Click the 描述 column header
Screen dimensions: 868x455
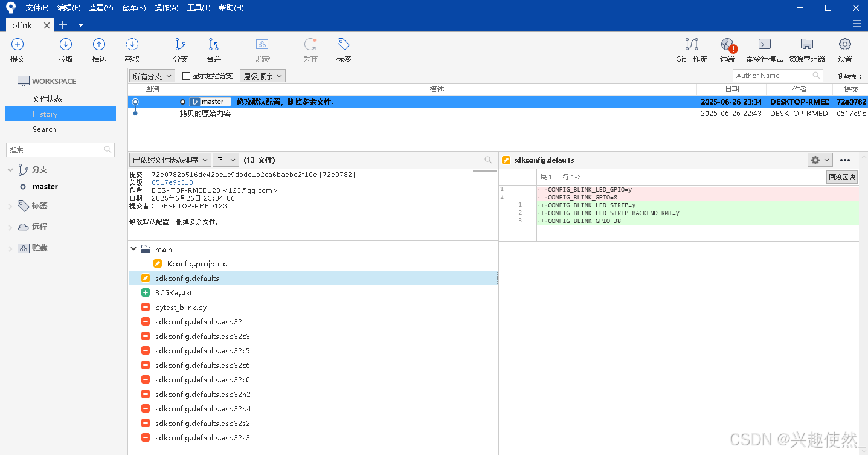point(437,89)
